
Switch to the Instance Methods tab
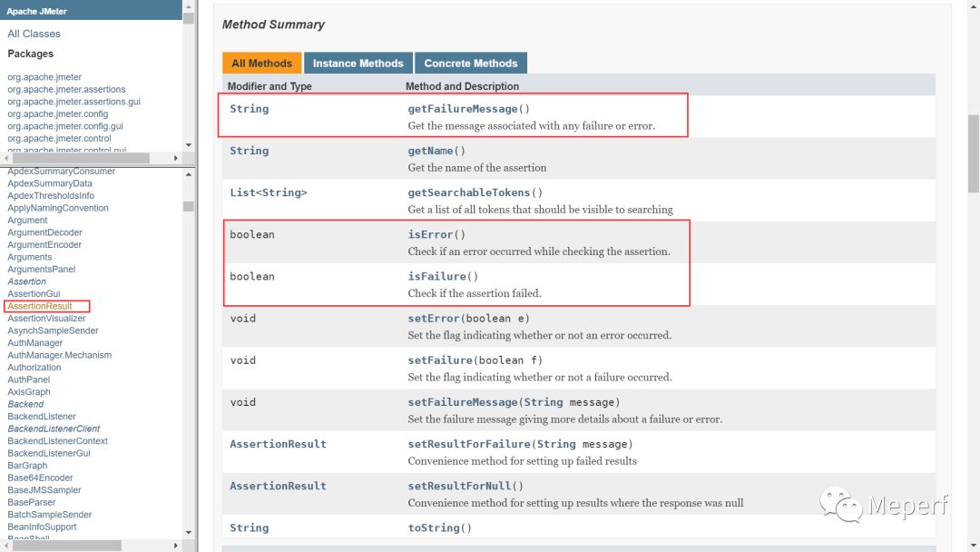(x=358, y=64)
